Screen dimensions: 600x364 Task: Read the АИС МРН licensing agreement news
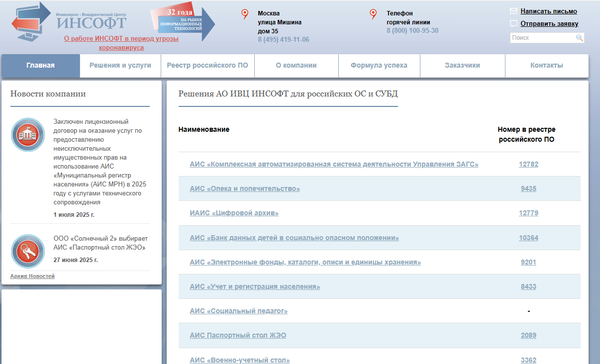coord(100,162)
